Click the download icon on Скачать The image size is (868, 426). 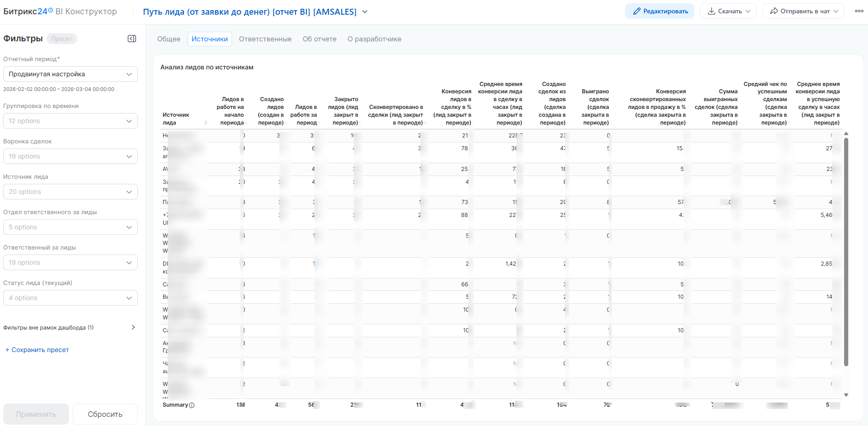click(x=711, y=11)
